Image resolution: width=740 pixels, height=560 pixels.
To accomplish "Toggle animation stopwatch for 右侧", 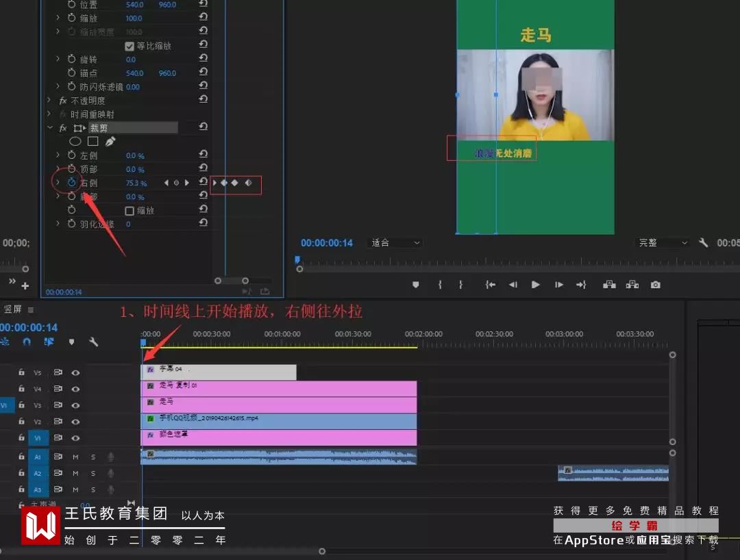I will click(x=71, y=182).
